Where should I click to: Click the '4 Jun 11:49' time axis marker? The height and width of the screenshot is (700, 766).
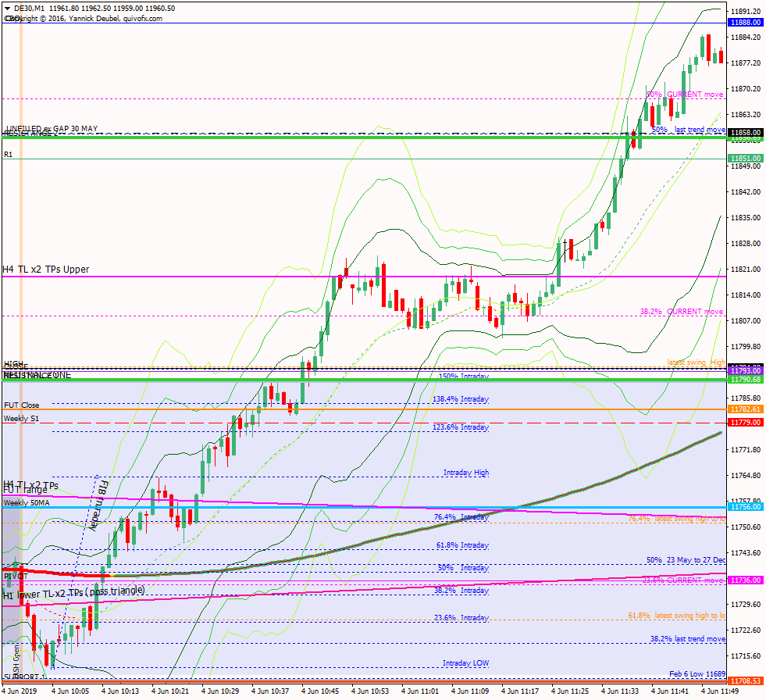(720, 691)
